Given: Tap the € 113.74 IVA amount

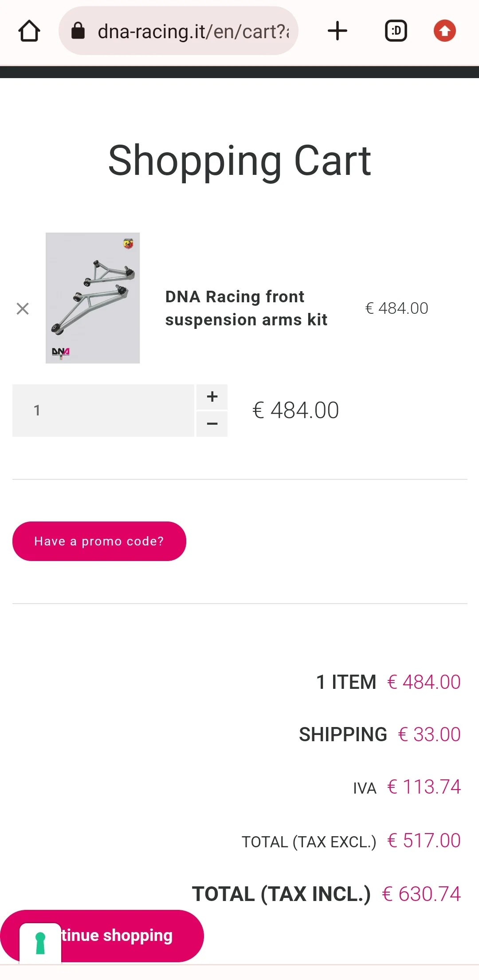Looking at the screenshot, I should click(x=424, y=787).
